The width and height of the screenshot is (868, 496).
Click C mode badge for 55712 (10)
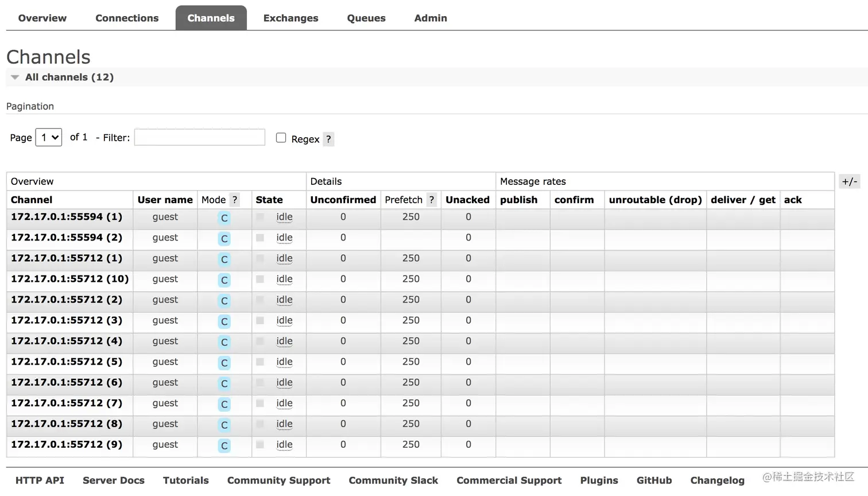224,280
